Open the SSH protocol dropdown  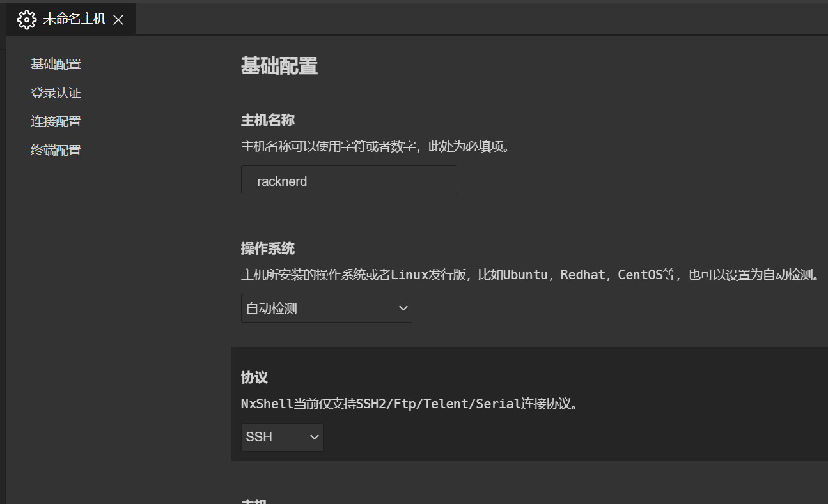281,437
